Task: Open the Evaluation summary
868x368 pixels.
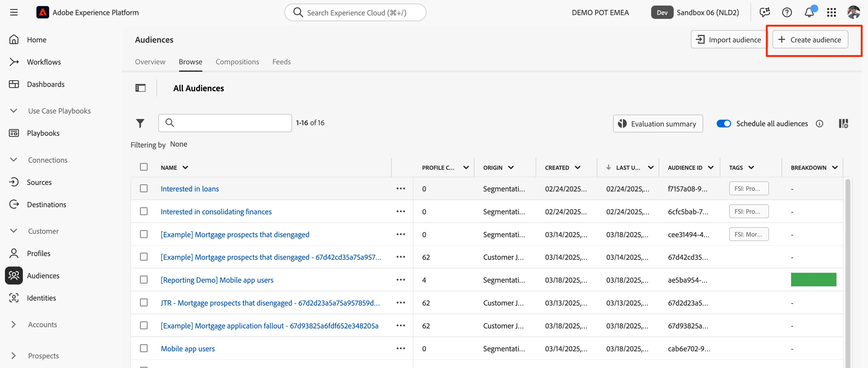Action: point(658,123)
